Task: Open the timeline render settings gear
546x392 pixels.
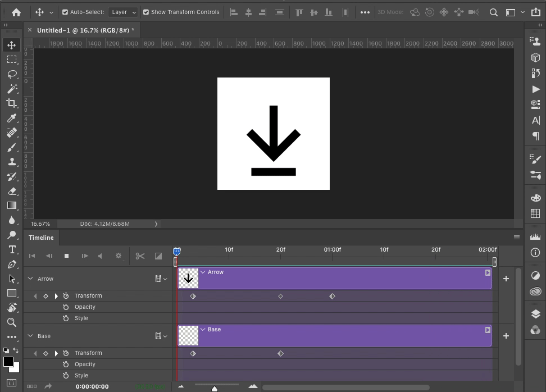Action: click(119, 256)
